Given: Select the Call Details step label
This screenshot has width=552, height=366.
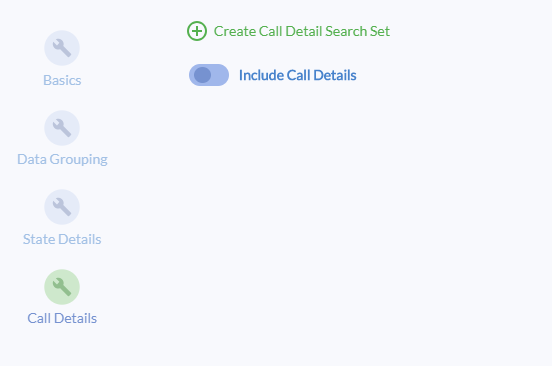Looking at the screenshot, I should click(x=62, y=318).
